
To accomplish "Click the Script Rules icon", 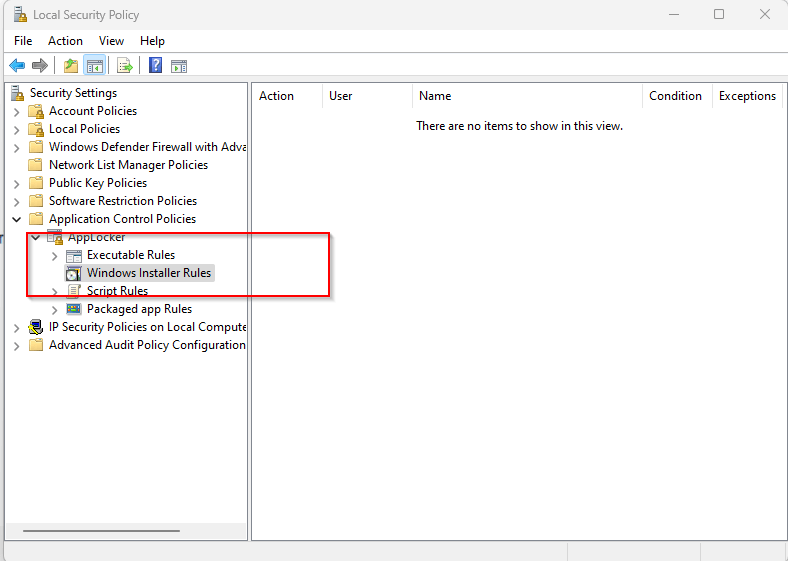I will 74,291.
